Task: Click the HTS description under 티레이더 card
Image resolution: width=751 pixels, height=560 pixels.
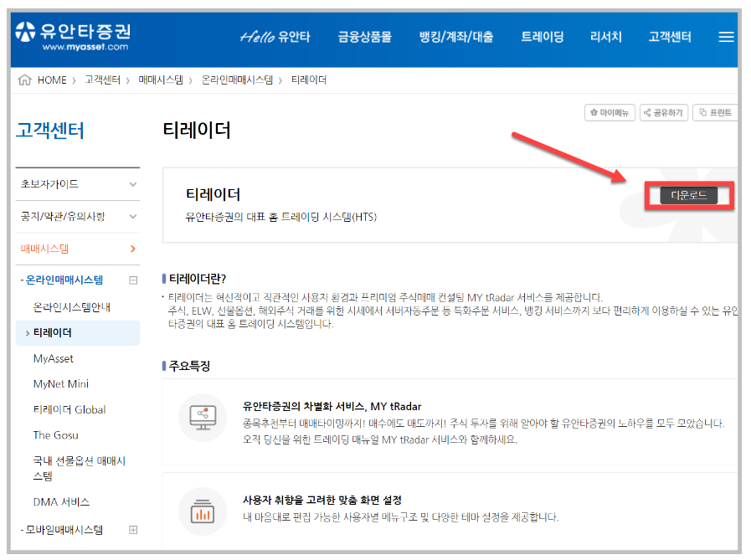Action: tap(281, 217)
